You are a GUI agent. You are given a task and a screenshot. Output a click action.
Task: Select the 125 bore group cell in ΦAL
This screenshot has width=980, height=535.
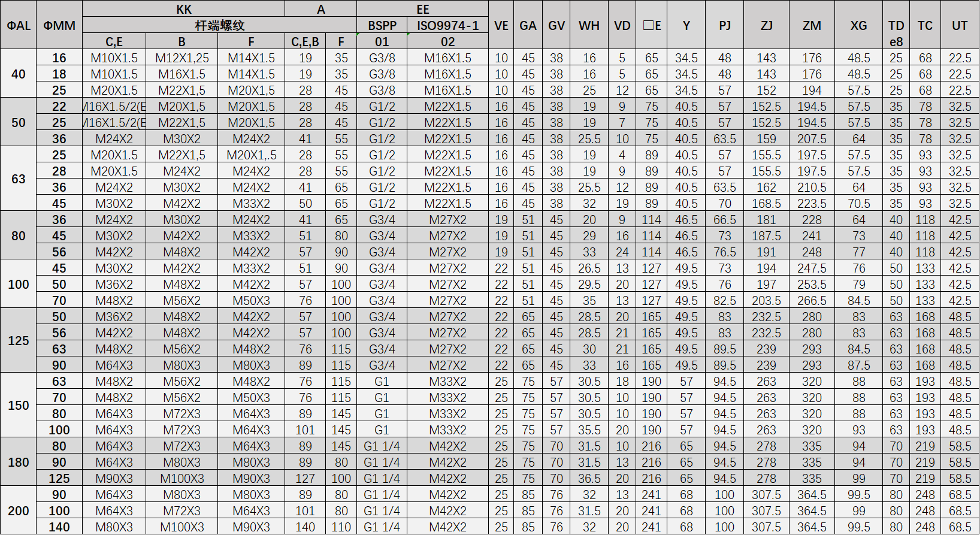tap(19, 340)
